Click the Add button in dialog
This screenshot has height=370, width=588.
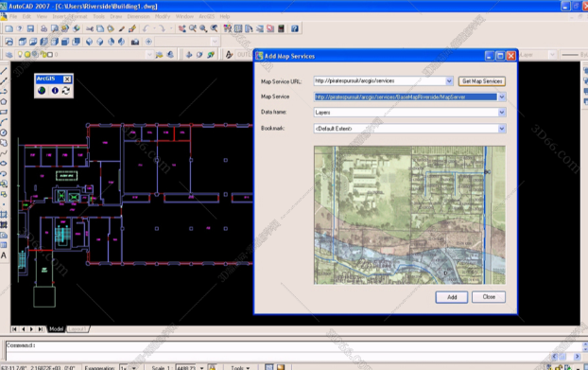tap(452, 297)
